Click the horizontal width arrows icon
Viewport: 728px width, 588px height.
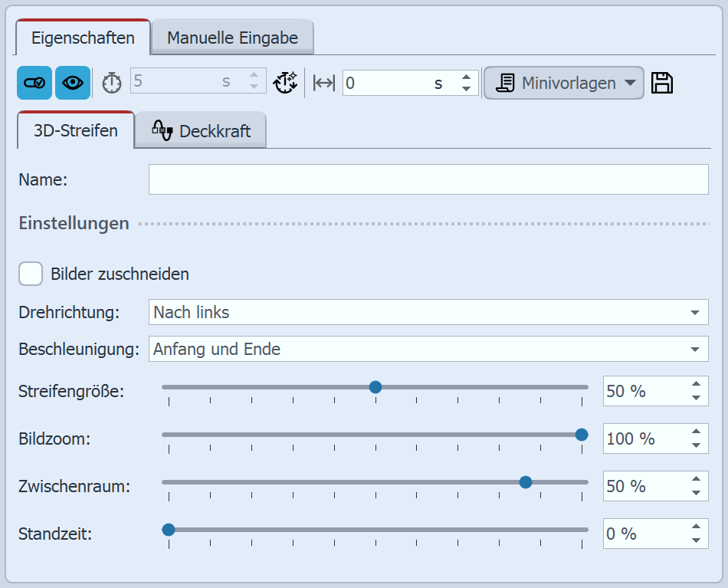pyautogui.click(x=324, y=83)
